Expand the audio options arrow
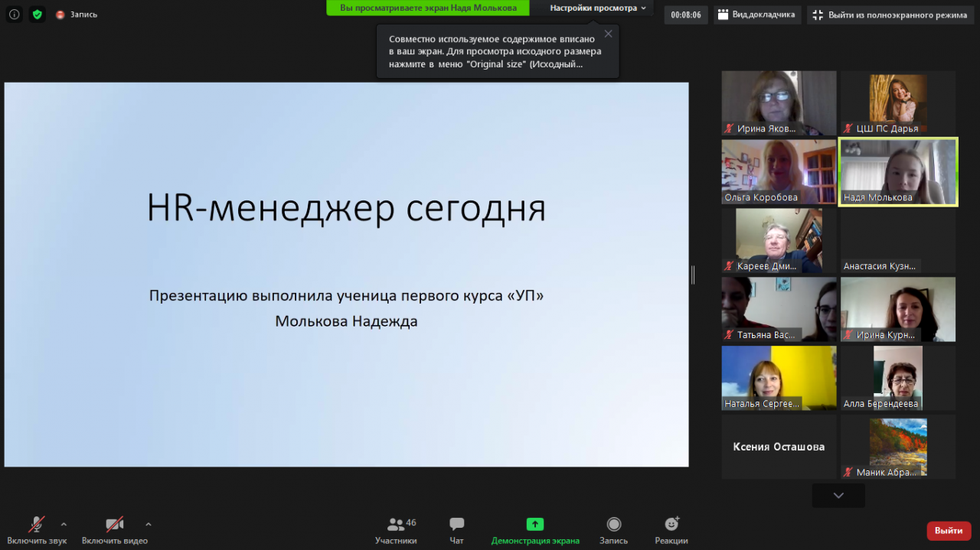 pos(64,524)
